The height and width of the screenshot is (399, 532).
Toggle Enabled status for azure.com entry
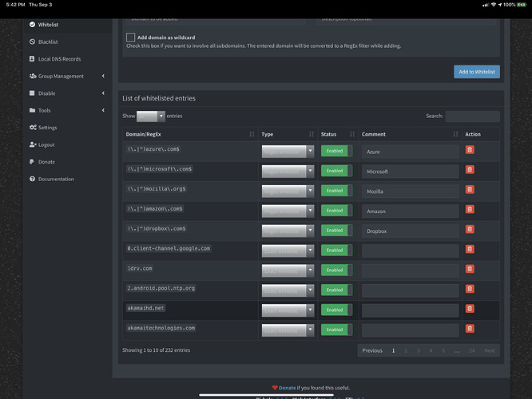point(336,151)
